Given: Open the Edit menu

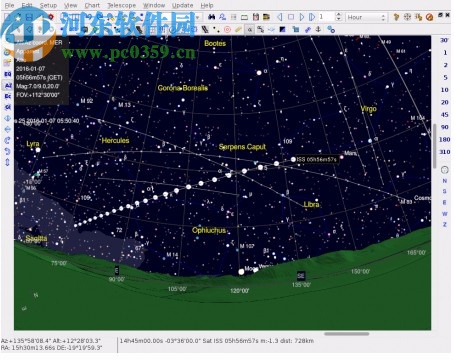Looking at the screenshot, I should (27, 5).
